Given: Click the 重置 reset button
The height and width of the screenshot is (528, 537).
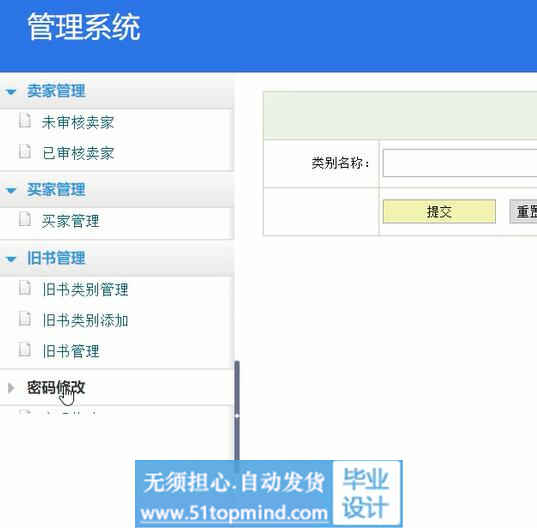Looking at the screenshot, I should pos(523,212).
